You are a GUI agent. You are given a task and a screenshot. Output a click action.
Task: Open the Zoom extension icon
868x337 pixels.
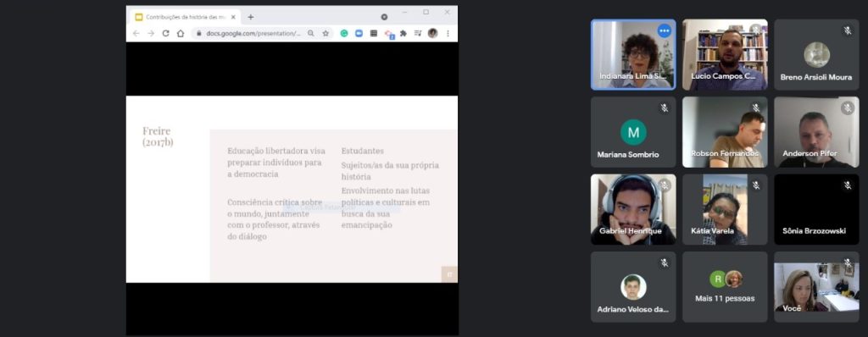point(359,33)
